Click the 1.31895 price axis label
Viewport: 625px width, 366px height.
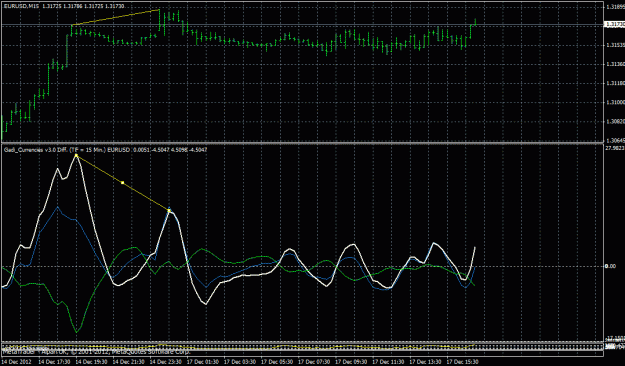point(615,7)
